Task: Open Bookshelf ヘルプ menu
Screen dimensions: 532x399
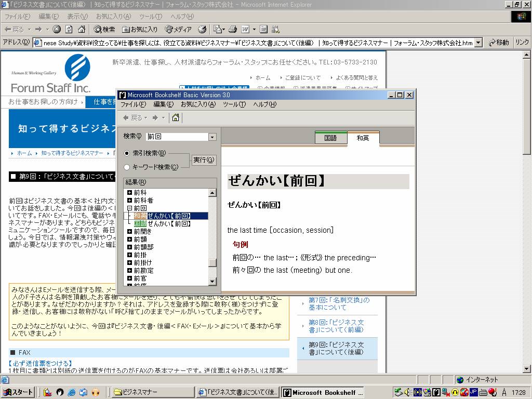Action: tap(265, 104)
